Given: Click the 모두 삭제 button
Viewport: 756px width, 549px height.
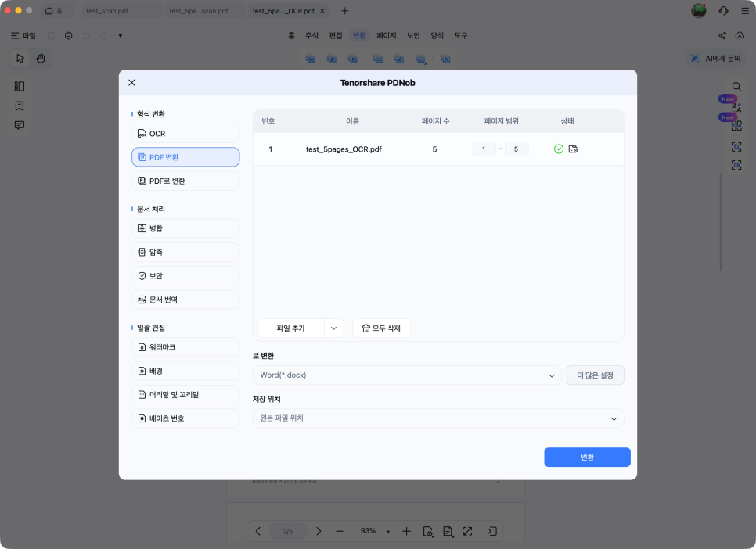Looking at the screenshot, I should click(381, 328).
